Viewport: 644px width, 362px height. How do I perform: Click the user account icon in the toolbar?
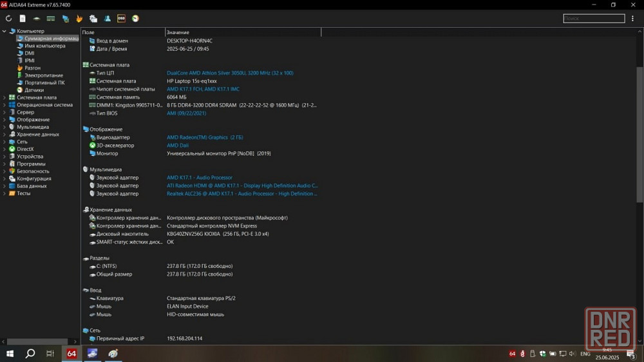(107, 19)
